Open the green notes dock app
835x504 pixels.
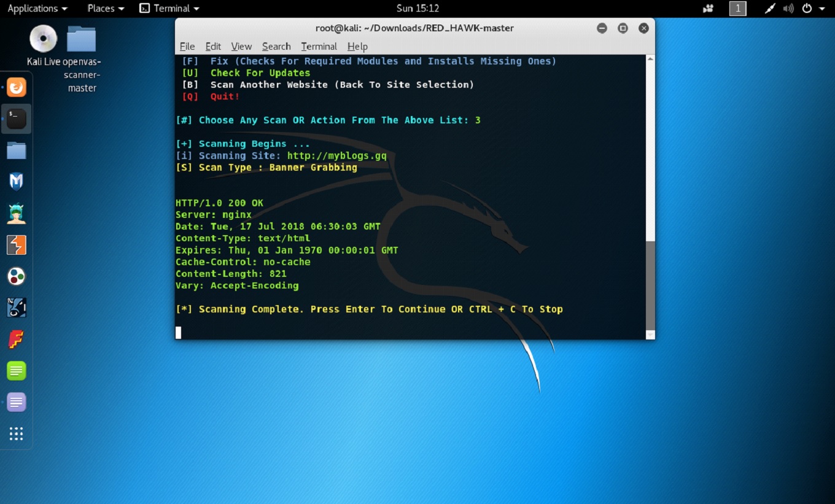(17, 371)
